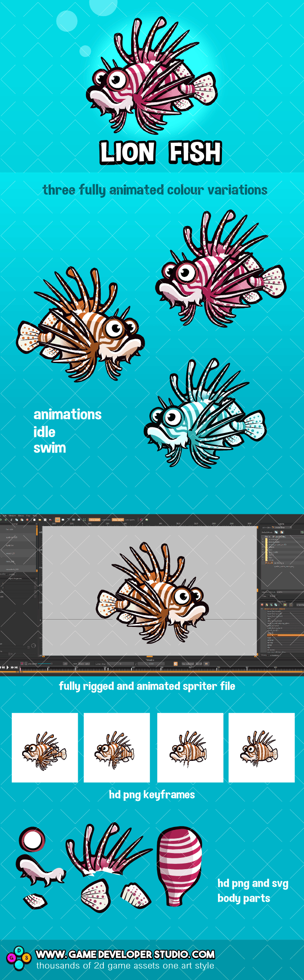Click the round eye body part image
The image size is (304, 980).
coord(32,839)
